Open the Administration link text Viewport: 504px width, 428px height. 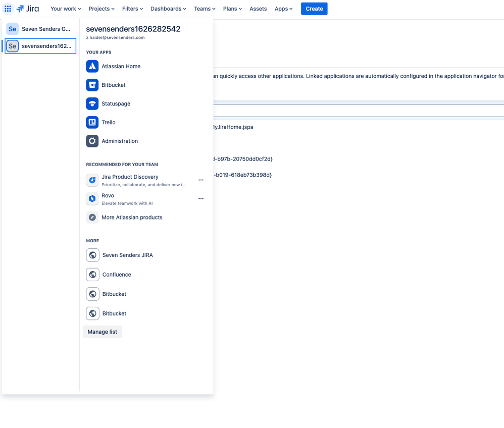tap(120, 141)
